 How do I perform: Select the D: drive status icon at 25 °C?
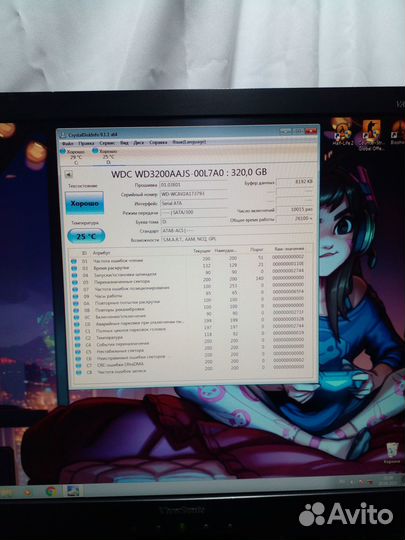(95, 150)
